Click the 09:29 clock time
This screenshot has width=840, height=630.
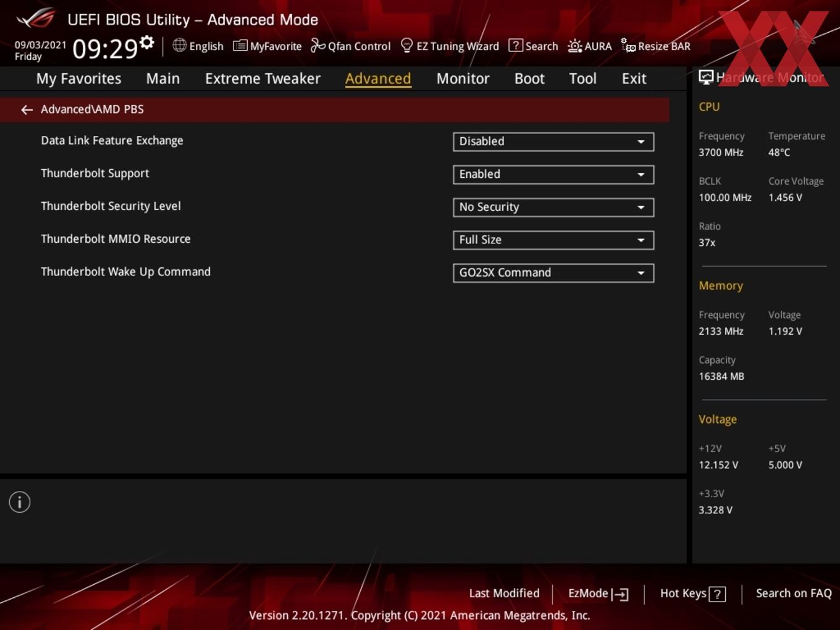coord(105,49)
